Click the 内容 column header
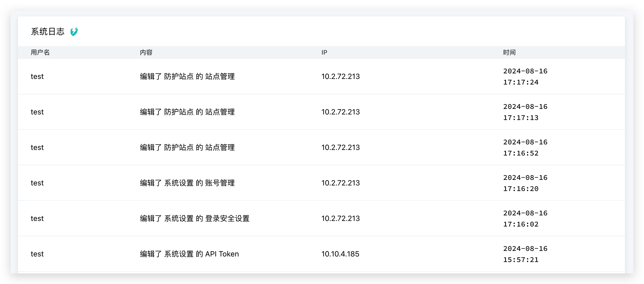 point(146,52)
